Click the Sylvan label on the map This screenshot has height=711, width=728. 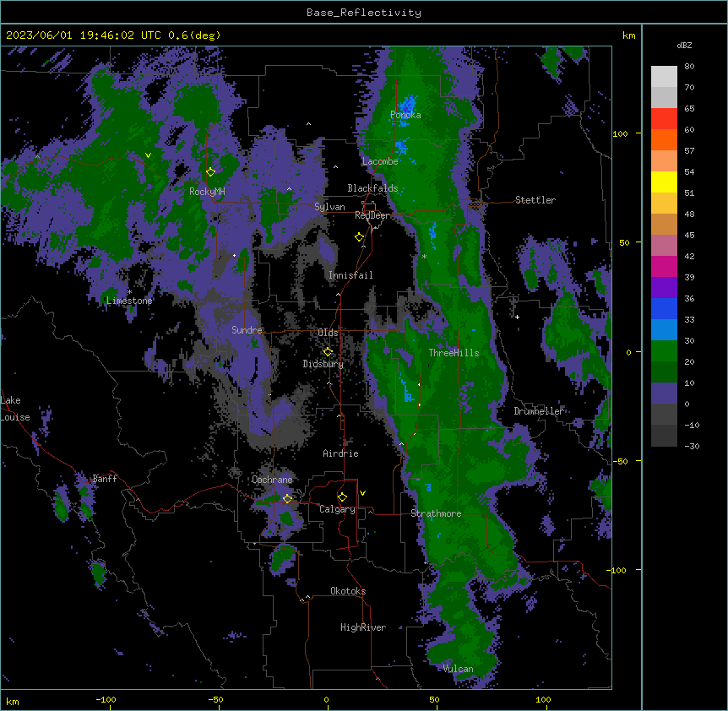[329, 207]
